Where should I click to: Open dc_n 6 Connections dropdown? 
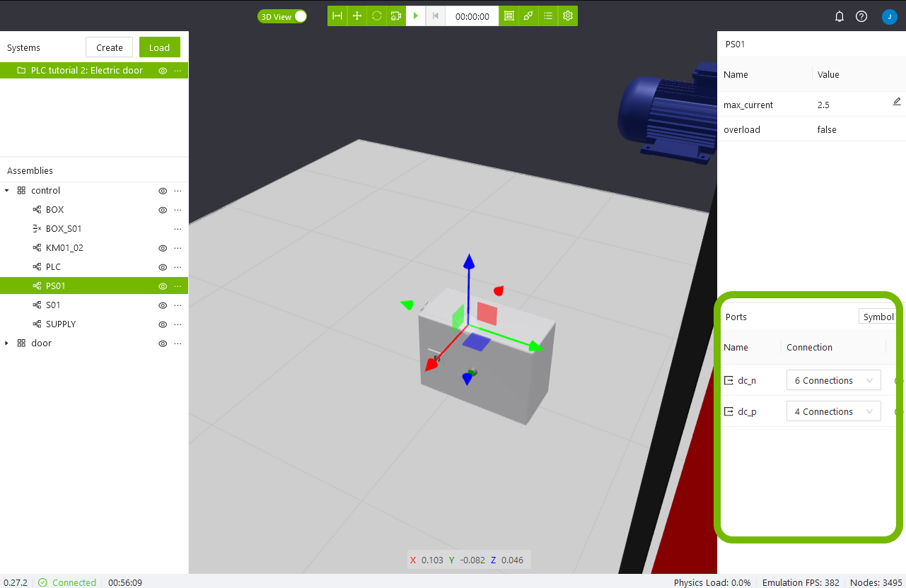tap(833, 380)
